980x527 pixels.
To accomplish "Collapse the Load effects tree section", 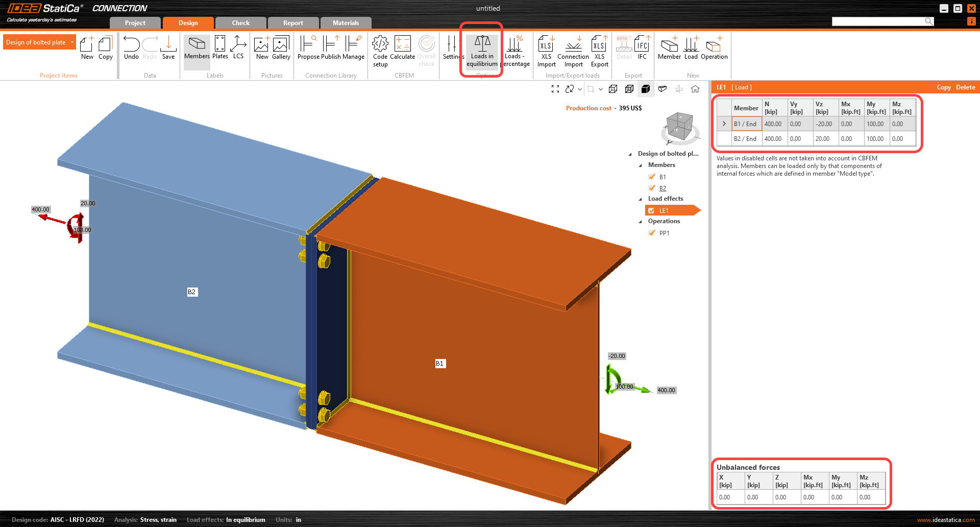I will [641, 199].
